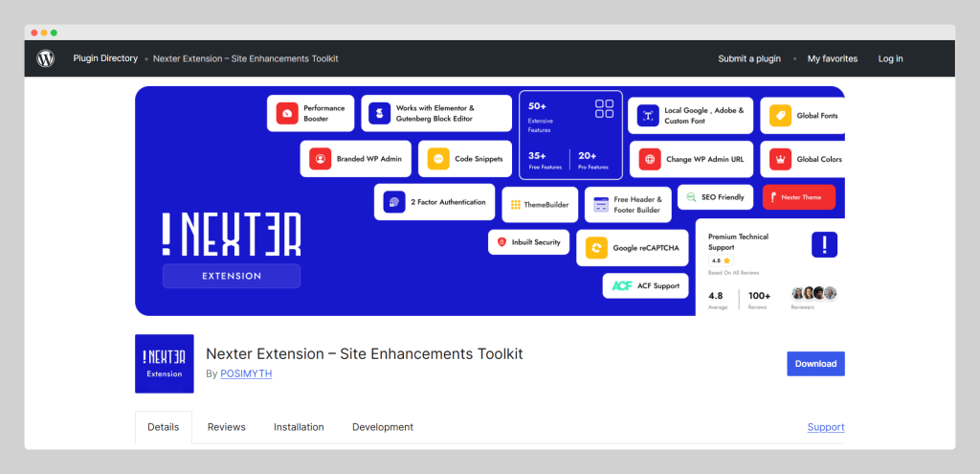Click the Premium Support exclamation icon
The width and height of the screenshot is (980, 474).
(x=824, y=244)
